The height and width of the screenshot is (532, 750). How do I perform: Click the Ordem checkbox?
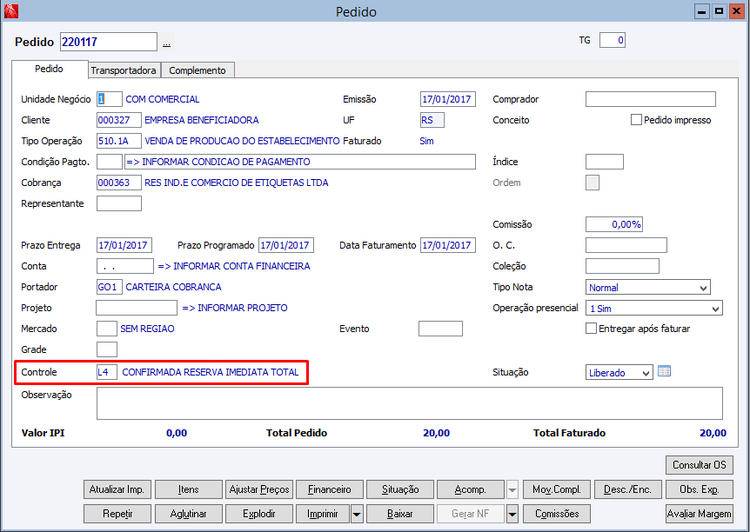click(592, 182)
